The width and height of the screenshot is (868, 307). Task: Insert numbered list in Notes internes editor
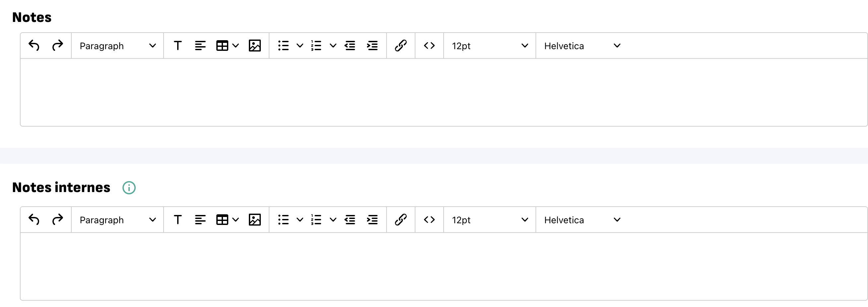(x=316, y=220)
